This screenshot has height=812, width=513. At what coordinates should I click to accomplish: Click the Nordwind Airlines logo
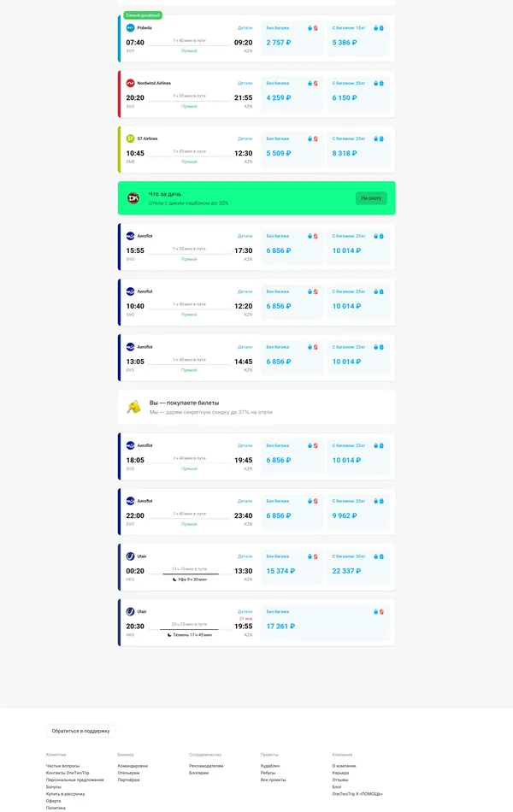coord(130,83)
